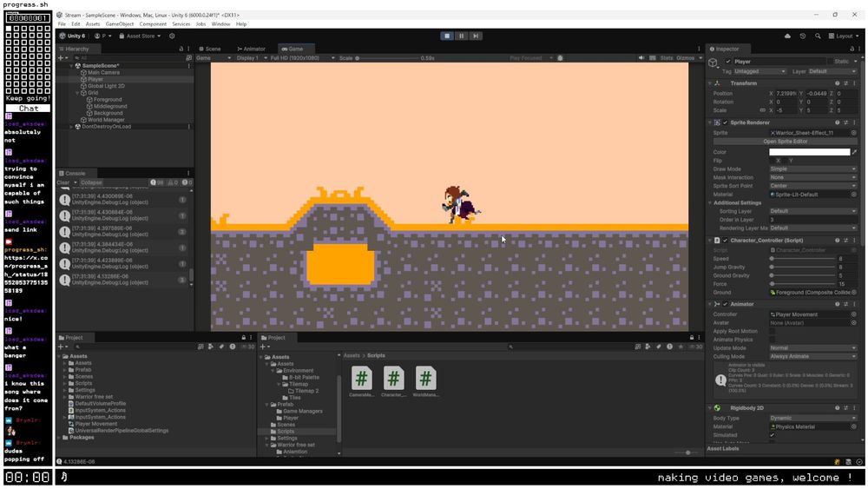This screenshot has height=489, width=868.
Task: Open Transform component presets icon
Action: point(845,83)
